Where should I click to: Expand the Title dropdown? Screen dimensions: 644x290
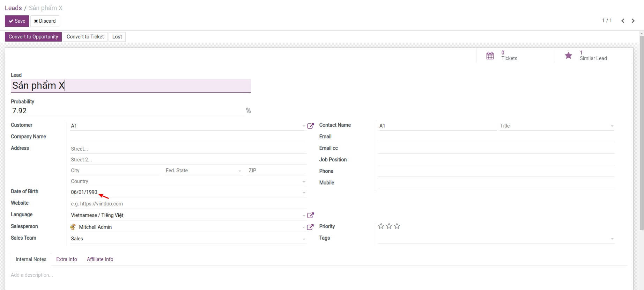click(612, 126)
